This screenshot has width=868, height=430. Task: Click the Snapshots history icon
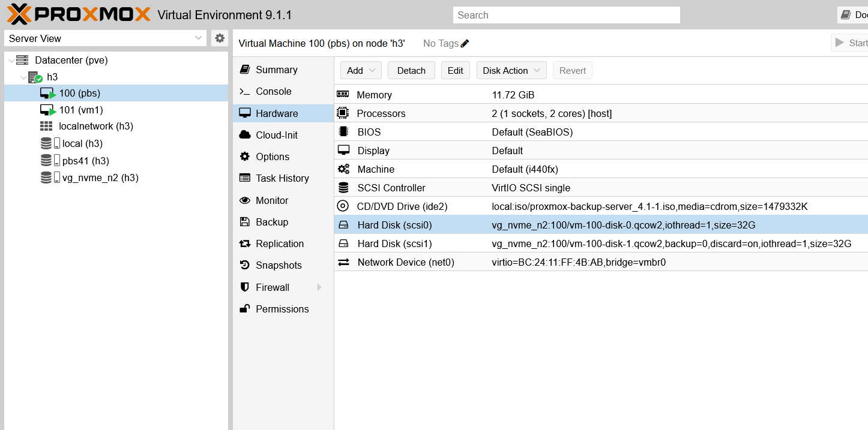(x=244, y=265)
